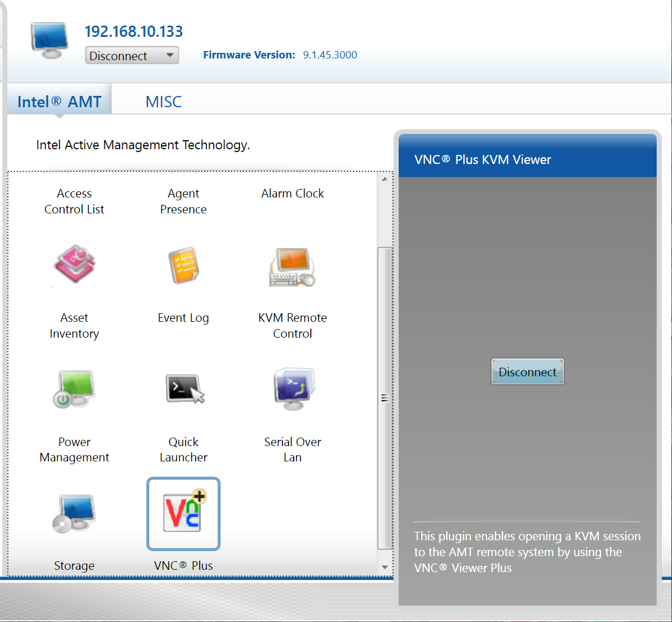Screen dimensions: 672x622
Task: Launch the KVM Remote Control icon
Action: pyautogui.click(x=293, y=266)
